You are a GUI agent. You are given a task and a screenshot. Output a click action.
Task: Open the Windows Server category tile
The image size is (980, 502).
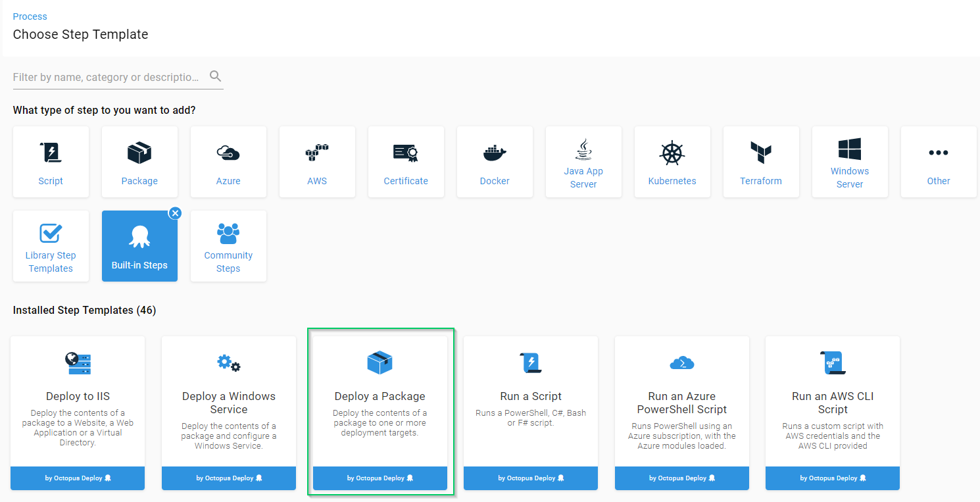pyautogui.click(x=850, y=162)
